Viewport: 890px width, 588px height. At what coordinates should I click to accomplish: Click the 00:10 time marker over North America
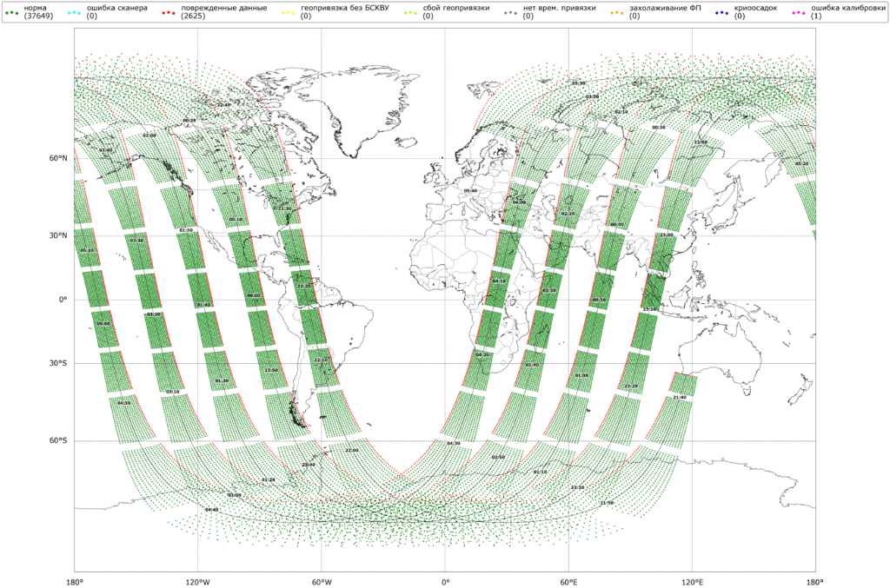click(236, 220)
